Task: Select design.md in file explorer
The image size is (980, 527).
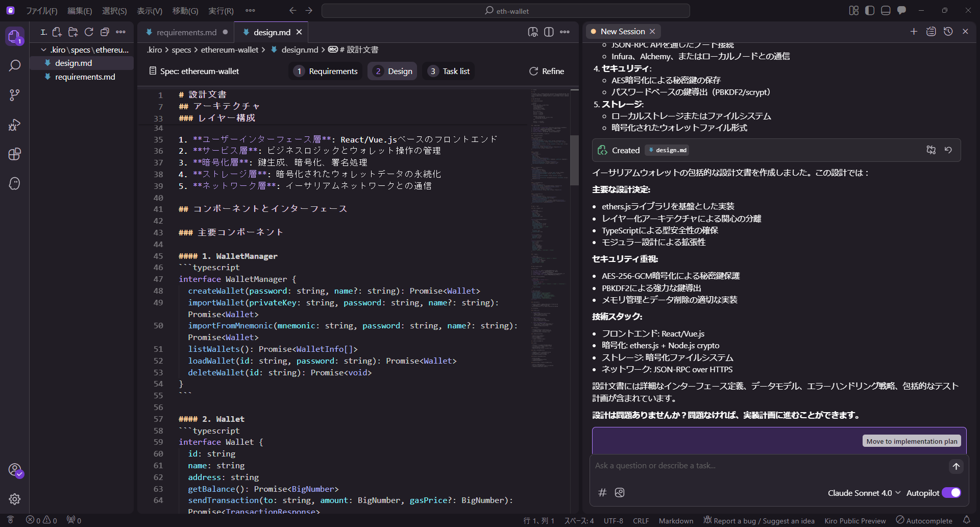Action: click(82, 63)
